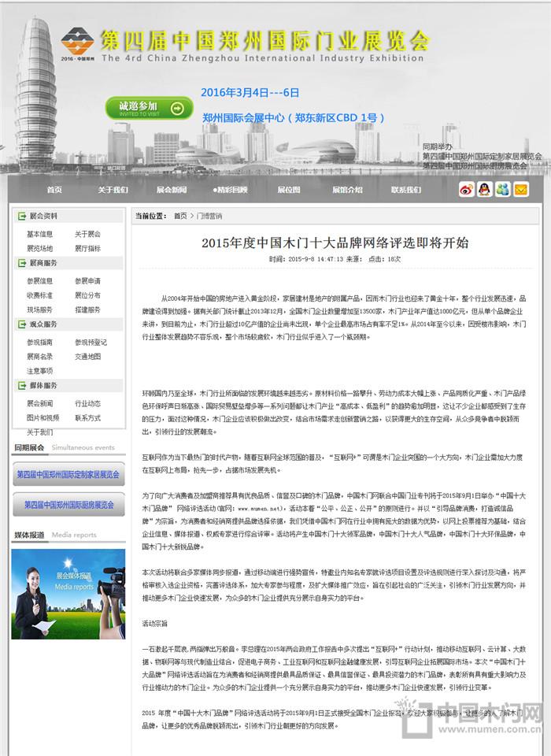This screenshot has width=551, height=756.
Task: Open the 现场服务 sidebar link
Action: [x=40, y=309]
